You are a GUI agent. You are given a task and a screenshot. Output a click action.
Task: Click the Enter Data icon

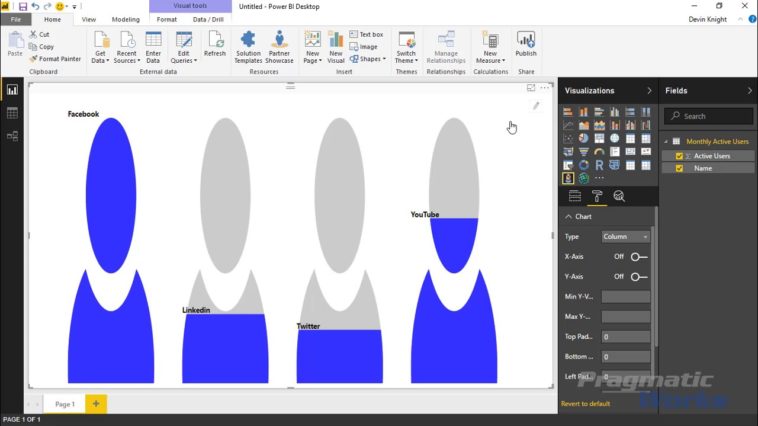pos(153,46)
